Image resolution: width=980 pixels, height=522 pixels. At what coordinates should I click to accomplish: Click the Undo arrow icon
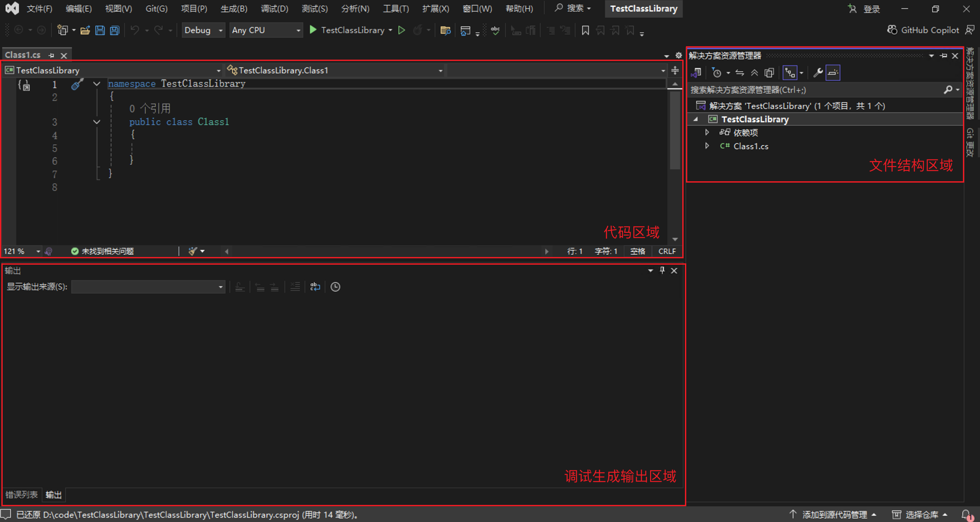coord(135,30)
